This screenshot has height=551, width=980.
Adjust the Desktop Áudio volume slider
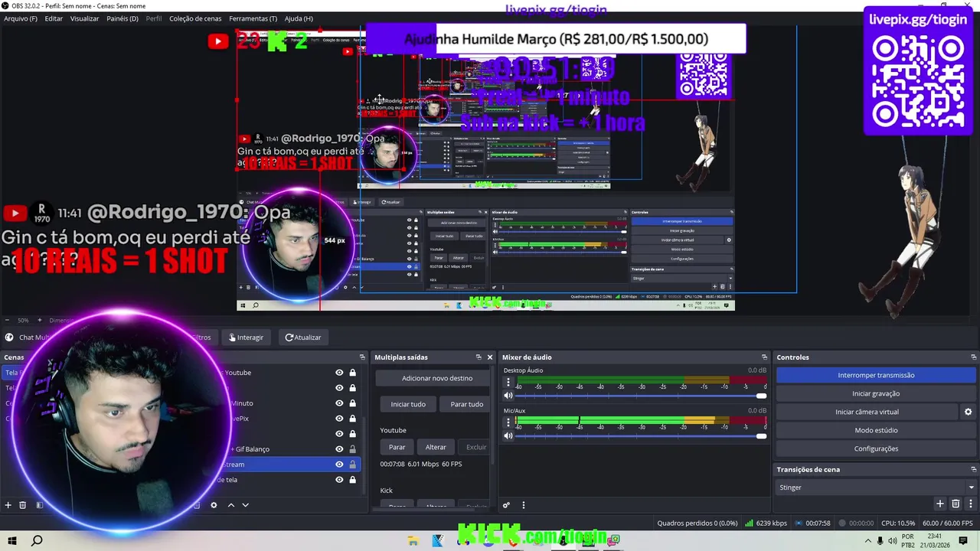coord(642,396)
